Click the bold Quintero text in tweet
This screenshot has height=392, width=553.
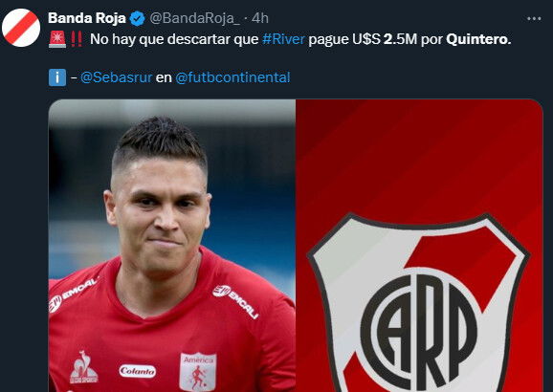tap(478, 39)
